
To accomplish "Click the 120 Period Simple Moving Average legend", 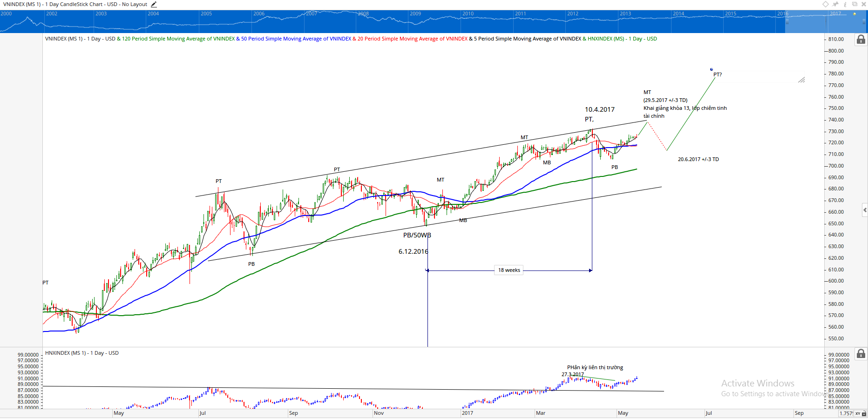I will click(x=178, y=39).
